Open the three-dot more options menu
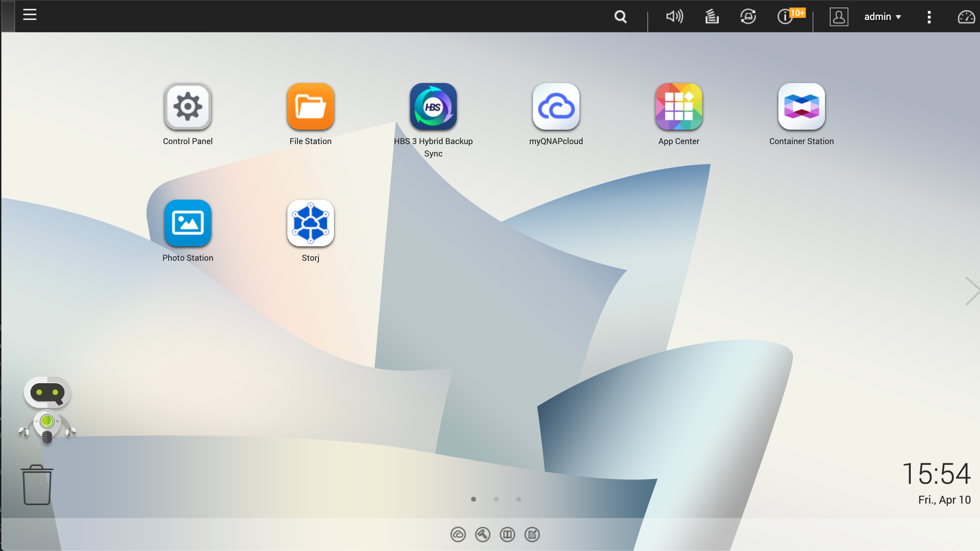 pyautogui.click(x=929, y=17)
